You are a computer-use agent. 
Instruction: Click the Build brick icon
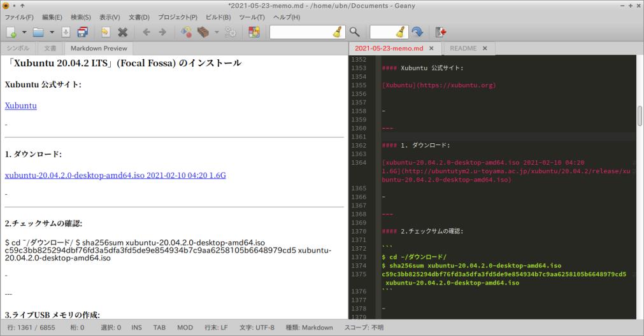pyautogui.click(x=203, y=32)
